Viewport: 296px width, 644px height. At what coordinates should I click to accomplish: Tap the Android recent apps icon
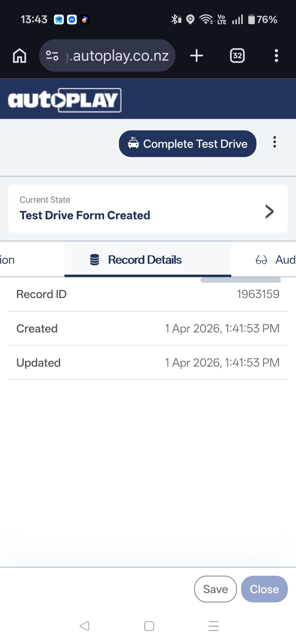coord(214,626)
